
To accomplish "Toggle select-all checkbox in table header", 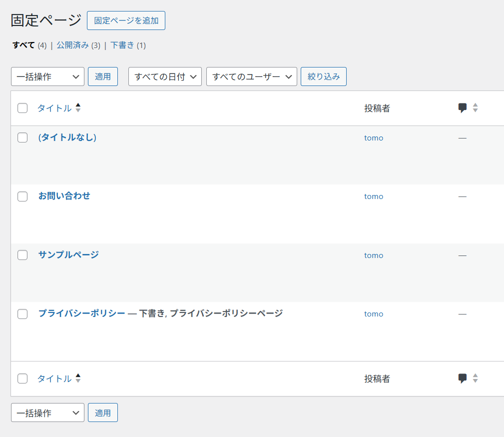I will click(x=22, y=108).
